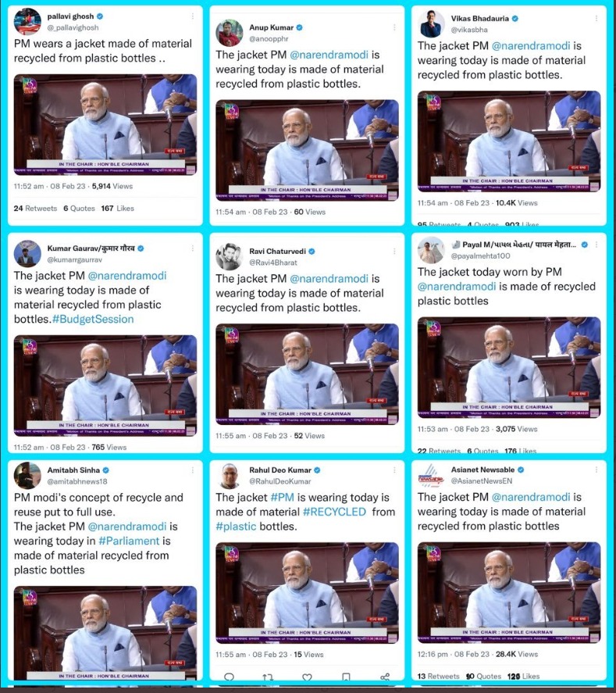The image size is (616, 693).
Task: Bookmark Rahul Deo Kumar's tweet
Action: tap(346, 677)
